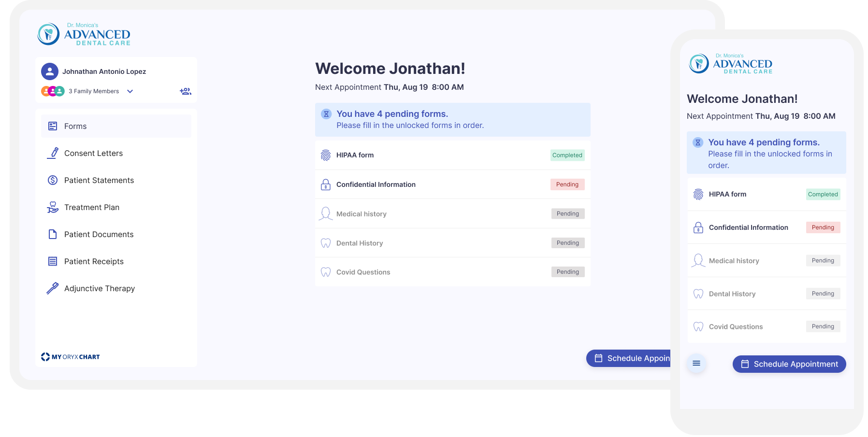Screen dimensions: 868x437
Task: Click the Johnathan Antonio Lopez name
Action: (x=104, y=71)
